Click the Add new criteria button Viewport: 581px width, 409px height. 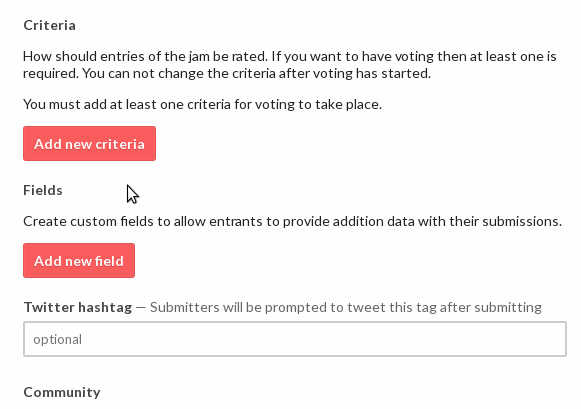tap(89, 143)
